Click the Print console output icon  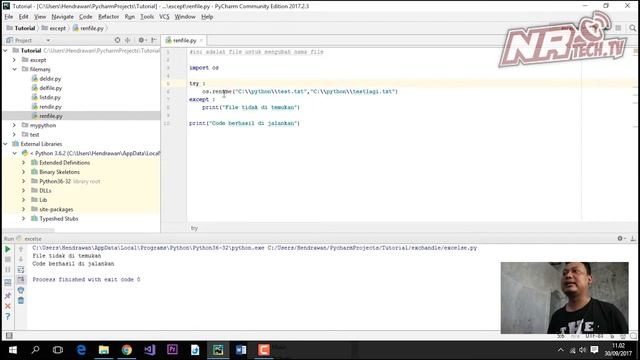click(21, 290)
